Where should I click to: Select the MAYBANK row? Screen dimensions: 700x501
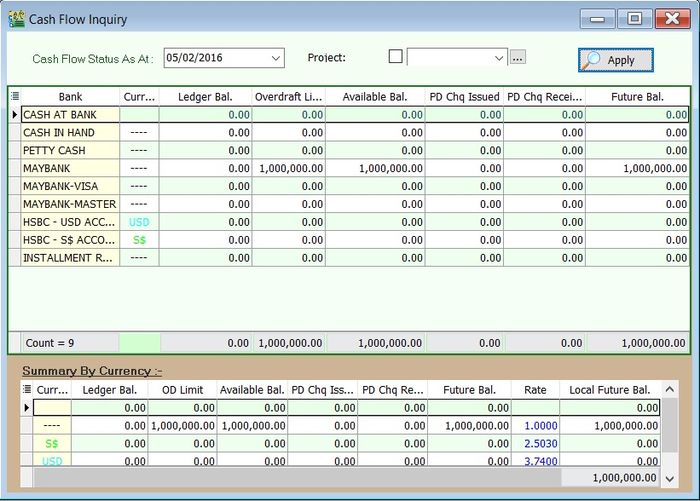[70, 168]
